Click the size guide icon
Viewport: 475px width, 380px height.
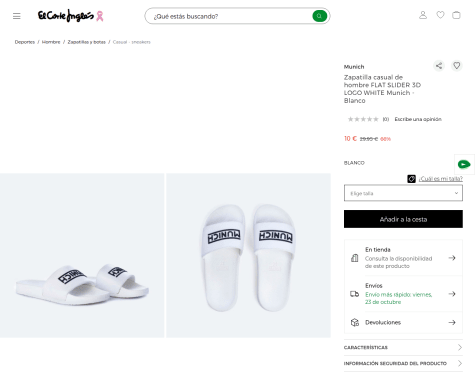pyautogui.click(x=411, y=179)
